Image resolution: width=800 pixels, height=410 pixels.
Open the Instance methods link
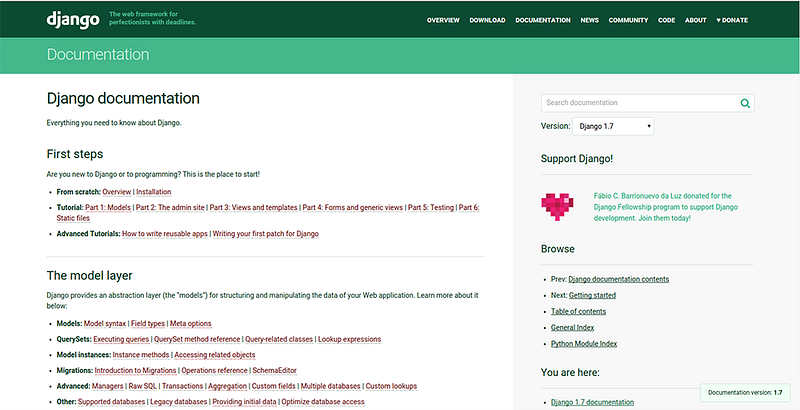[141, 355]
